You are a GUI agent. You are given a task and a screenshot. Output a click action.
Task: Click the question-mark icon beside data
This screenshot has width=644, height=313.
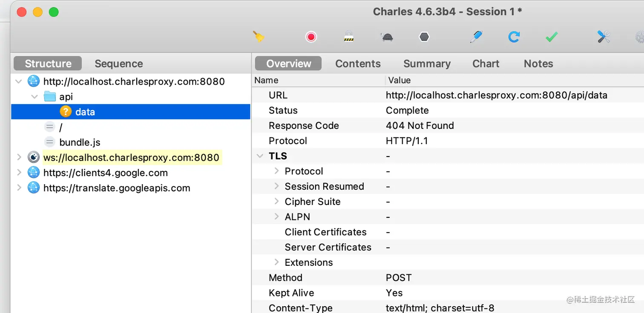coord(66,112)
